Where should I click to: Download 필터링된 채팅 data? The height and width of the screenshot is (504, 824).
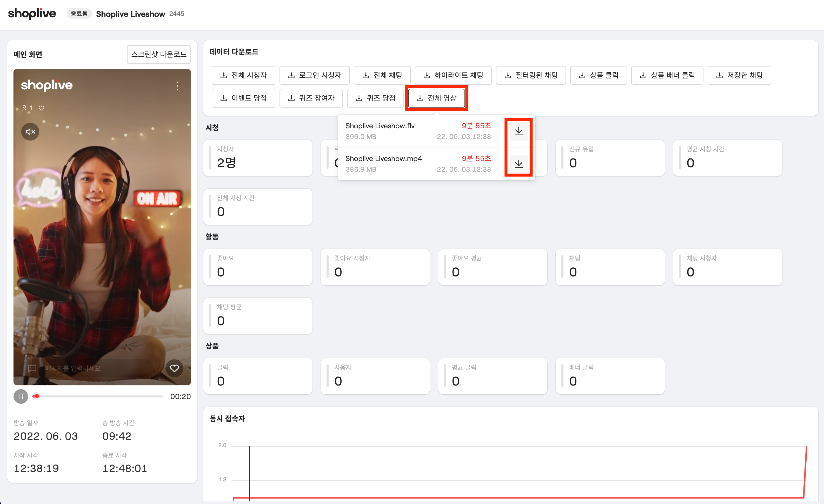531,75
